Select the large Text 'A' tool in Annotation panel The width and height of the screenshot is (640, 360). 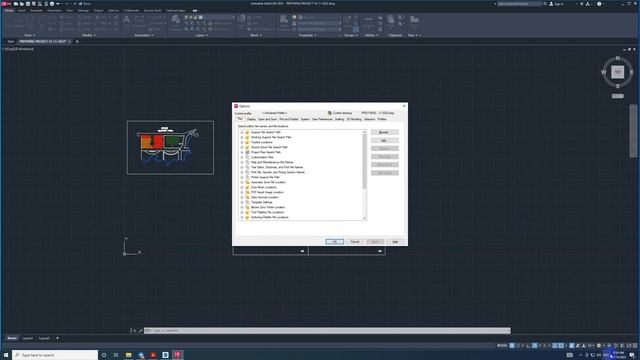pyautogui.click(x=127, y=20)
